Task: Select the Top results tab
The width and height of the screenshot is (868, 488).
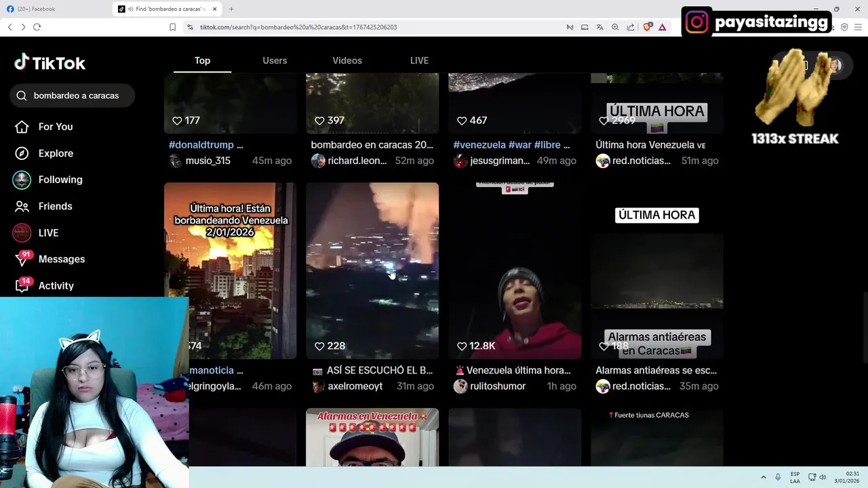Action: pos(202,60)
